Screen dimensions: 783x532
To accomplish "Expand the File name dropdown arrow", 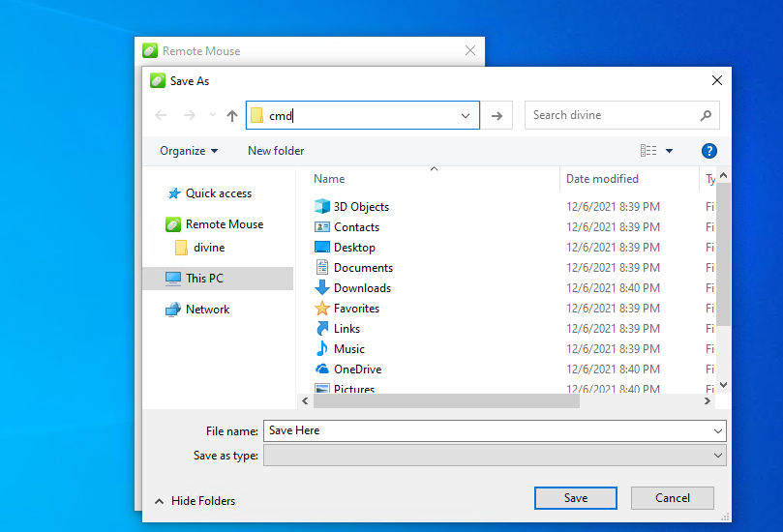I will point(717,430).
